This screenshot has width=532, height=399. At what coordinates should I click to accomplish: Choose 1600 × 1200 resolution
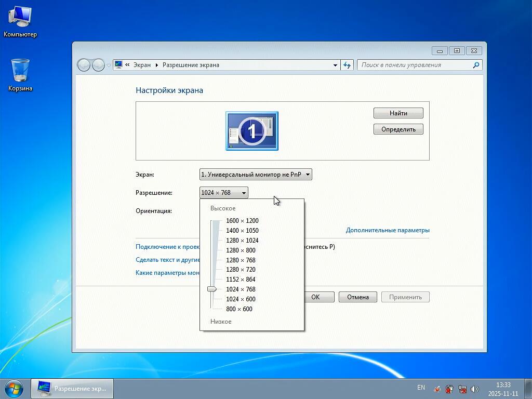click(242, 221)
